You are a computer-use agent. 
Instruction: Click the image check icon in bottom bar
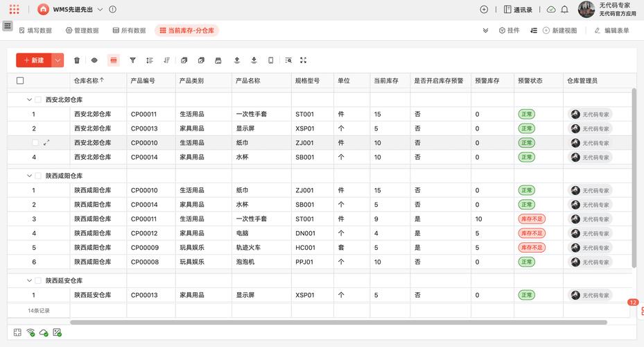click(57, 332)
